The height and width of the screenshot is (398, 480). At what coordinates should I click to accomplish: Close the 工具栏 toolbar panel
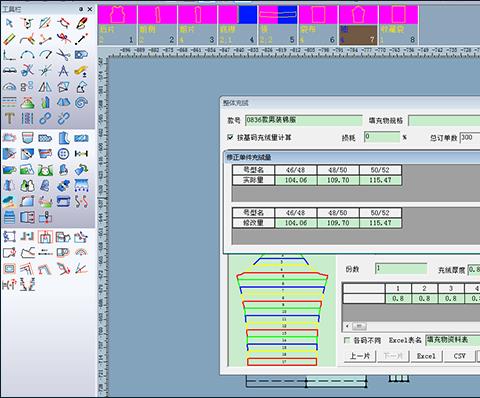pos(90,9)
